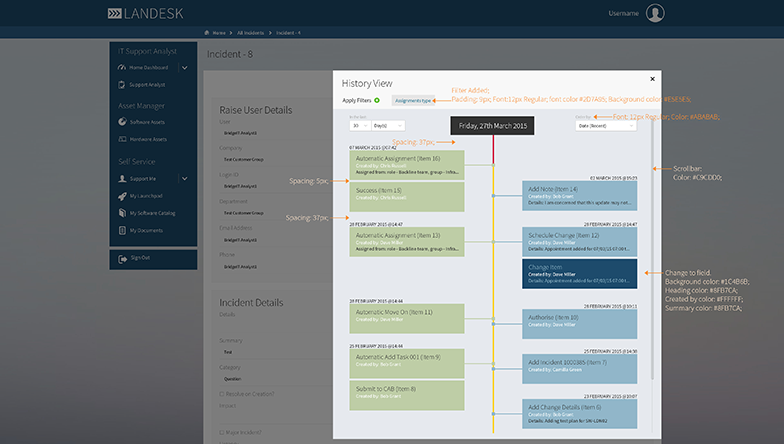Remove the Assignments type filter tag
The width and height of the screenshot is (784, 444).
pyautogui.click(x=412, y=100)
